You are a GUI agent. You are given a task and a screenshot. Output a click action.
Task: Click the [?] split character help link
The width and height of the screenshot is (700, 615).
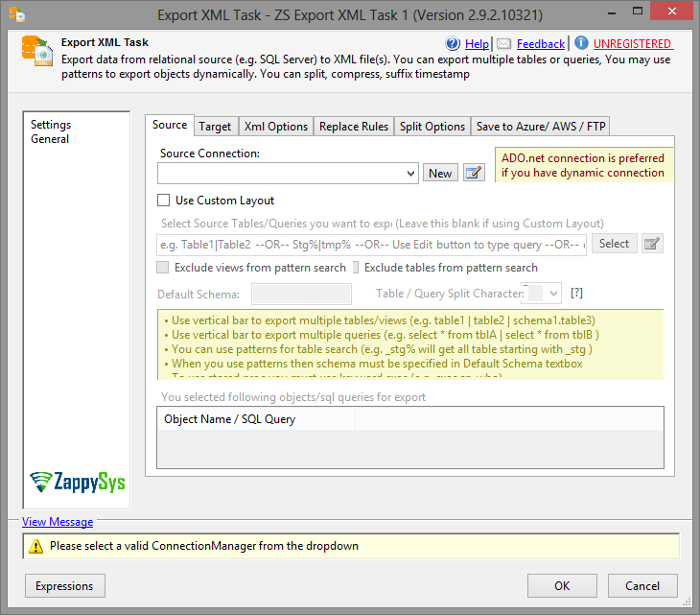tap(576, 293)
